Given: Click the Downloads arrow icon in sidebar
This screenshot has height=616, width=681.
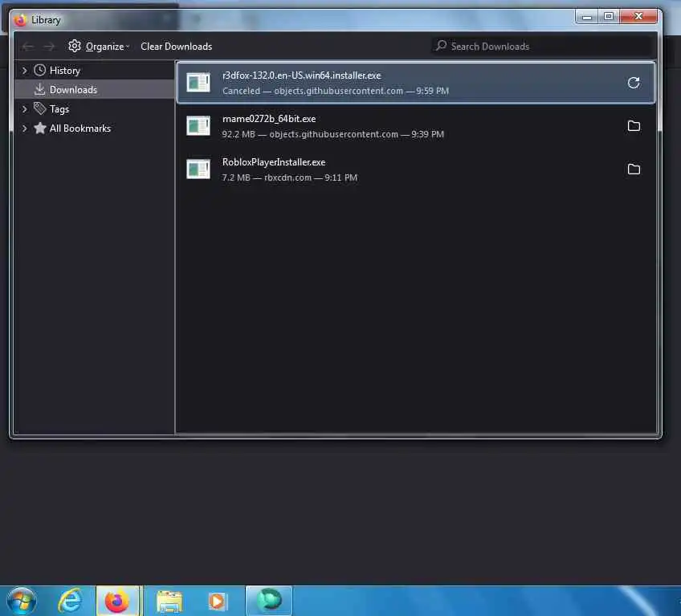Looking at the screenshot, I should coord(39,89).
